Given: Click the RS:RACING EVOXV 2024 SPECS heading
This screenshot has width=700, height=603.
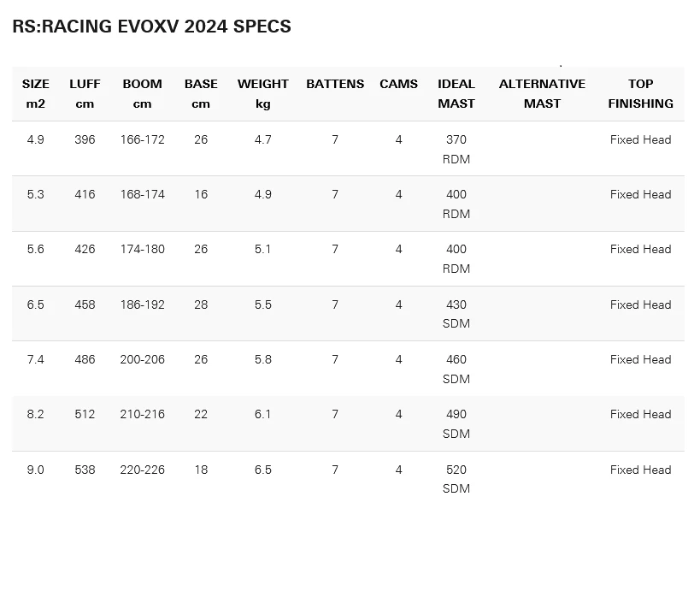Looking at the screenshot, I should [x=151, y=27].
